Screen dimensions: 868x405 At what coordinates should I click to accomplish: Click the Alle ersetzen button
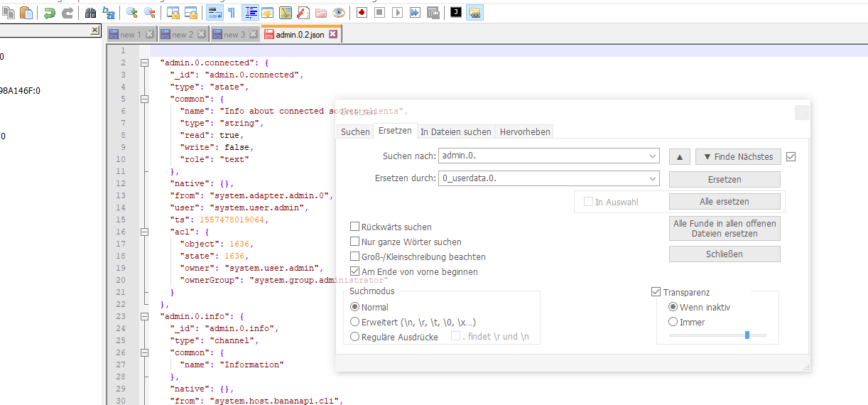click(x=725, y=201)
